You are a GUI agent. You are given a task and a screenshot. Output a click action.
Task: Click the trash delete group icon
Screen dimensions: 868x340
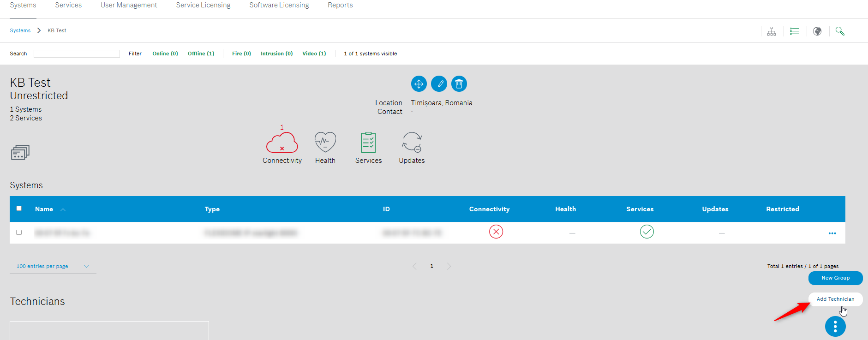(x=459, y=84)
